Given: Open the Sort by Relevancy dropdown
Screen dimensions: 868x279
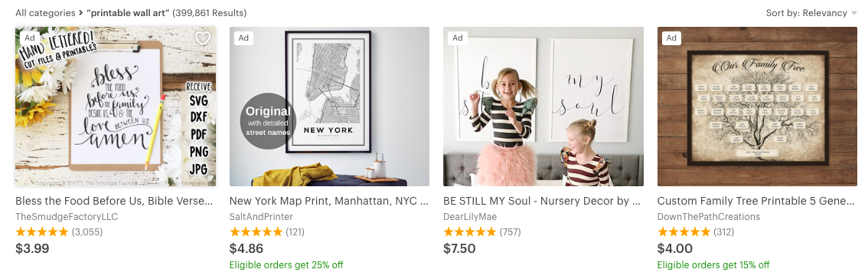Looking at the screenshot, I should (811, 13).
